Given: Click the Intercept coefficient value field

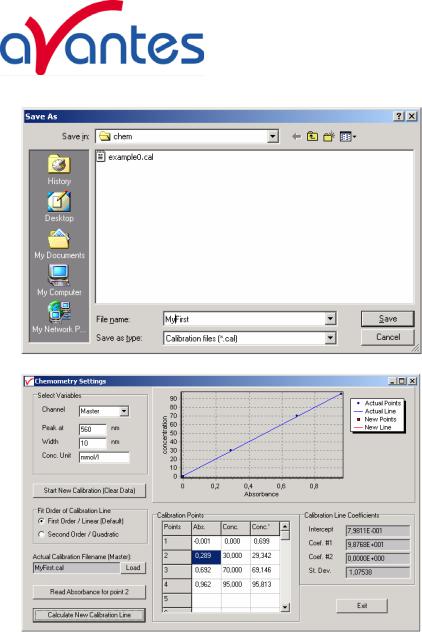Looking at the screenshot, I should point(378,531).
